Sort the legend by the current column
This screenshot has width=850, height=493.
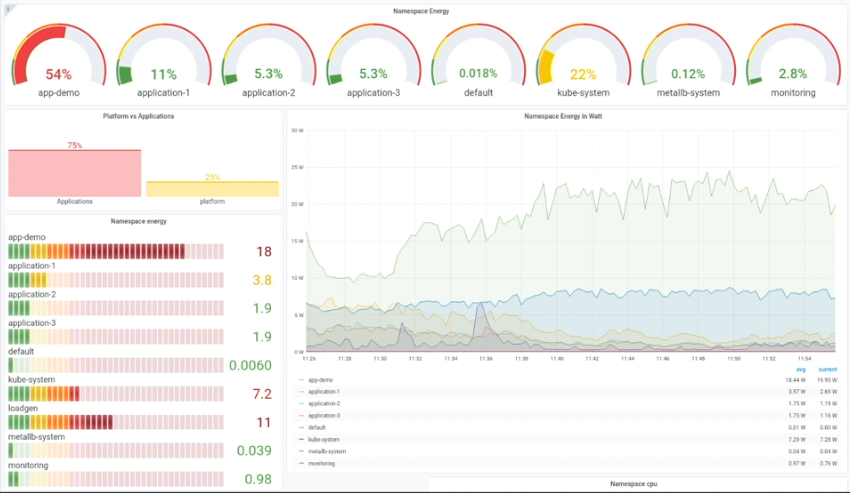(x=827, y=369)
